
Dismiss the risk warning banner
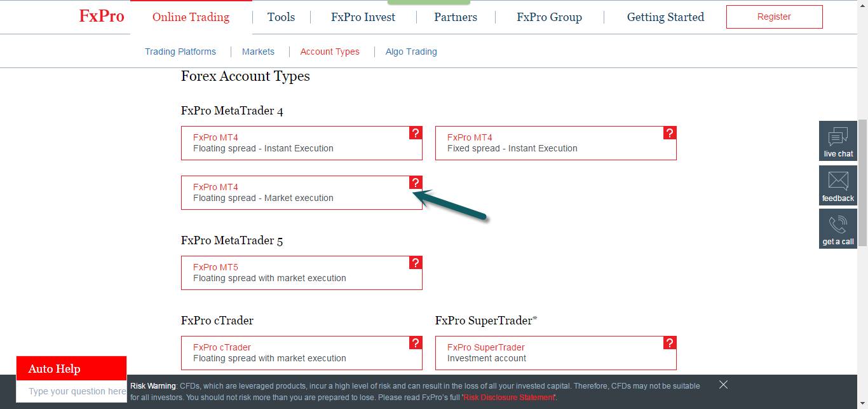pos(723,385)
